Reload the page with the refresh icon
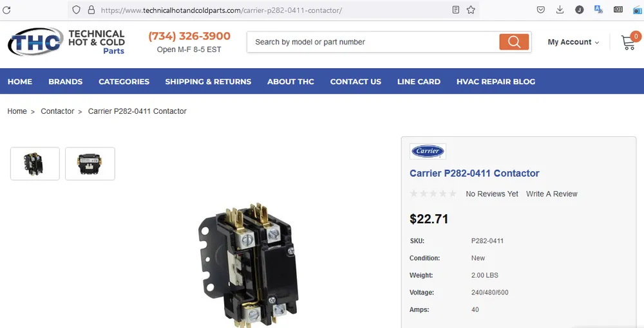644x328 pixels. tap(6, 10)
